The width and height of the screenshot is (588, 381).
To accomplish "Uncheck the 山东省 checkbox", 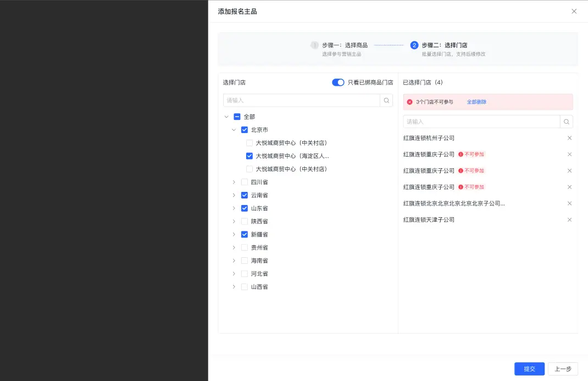I will (x=245, y=208).
